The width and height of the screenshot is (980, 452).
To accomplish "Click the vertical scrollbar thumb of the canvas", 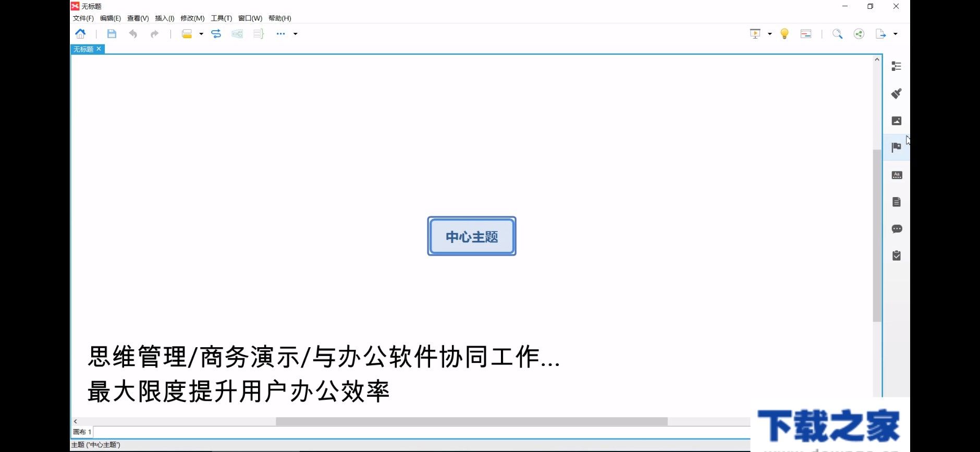I will pyautogui.click(x=877, y=236).
